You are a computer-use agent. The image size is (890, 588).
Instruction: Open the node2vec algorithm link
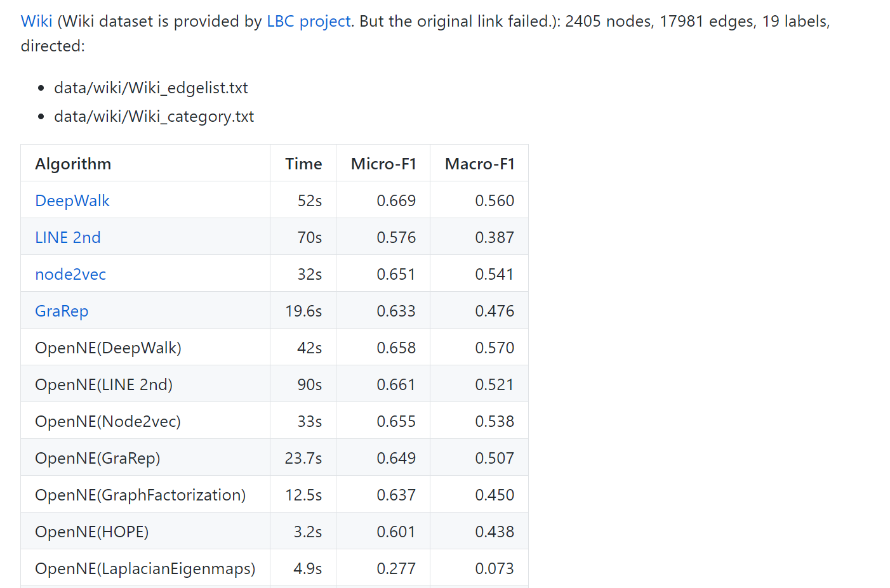70,274
